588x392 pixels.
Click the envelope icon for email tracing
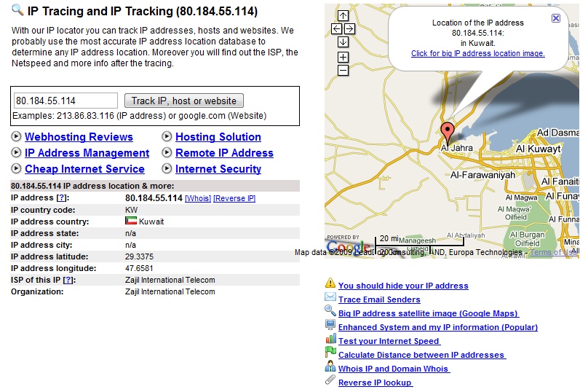tap(330, 299)
